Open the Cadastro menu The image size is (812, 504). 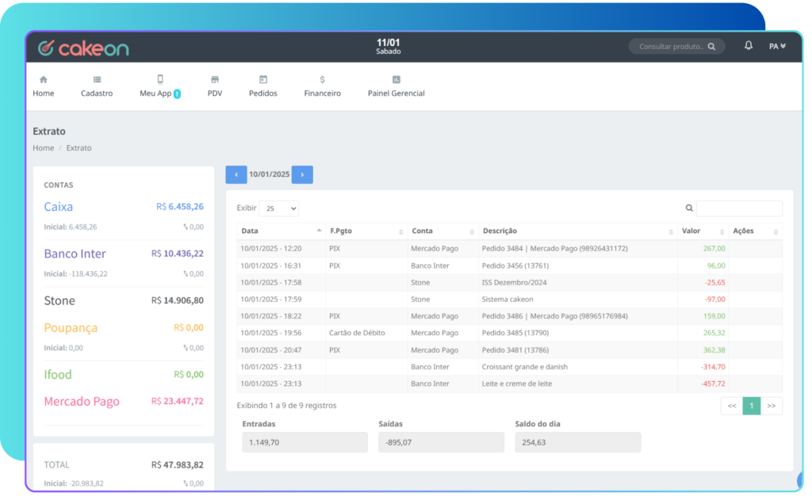tap(97, 86)
